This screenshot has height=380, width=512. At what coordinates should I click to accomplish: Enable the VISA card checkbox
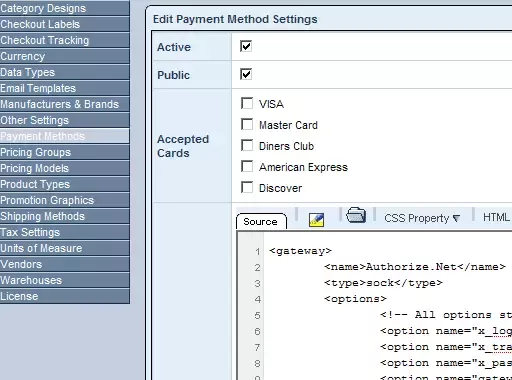[x=247, y=103]
